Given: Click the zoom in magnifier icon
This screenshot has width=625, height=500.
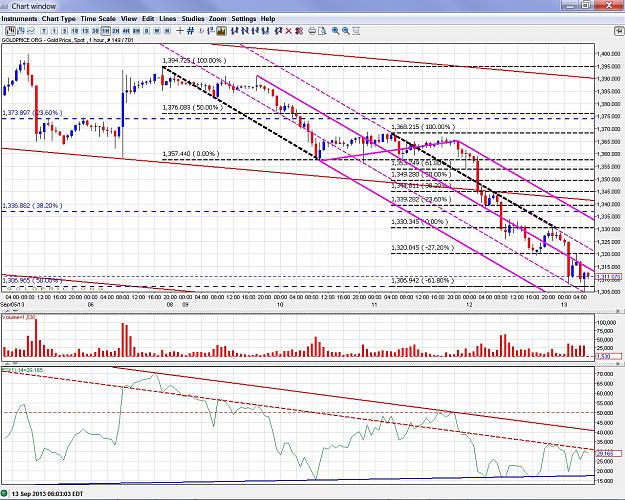Looking at the screenshot, I should point(336,31).
